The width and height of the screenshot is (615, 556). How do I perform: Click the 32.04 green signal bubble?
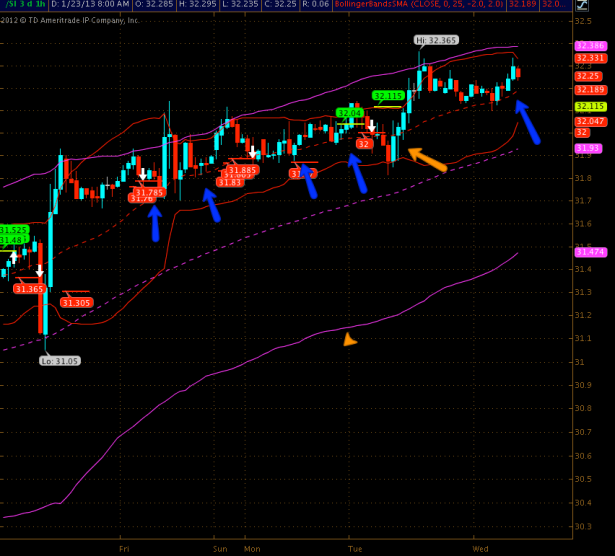point(349,114)
